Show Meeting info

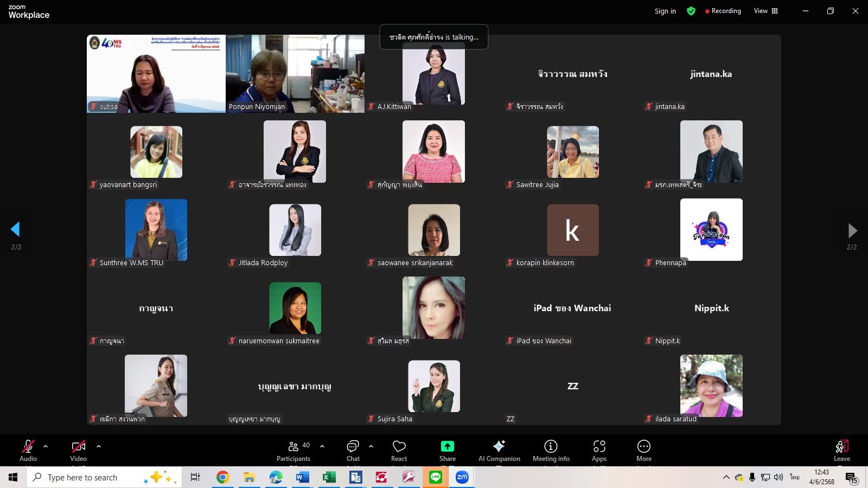coord(551,451)
